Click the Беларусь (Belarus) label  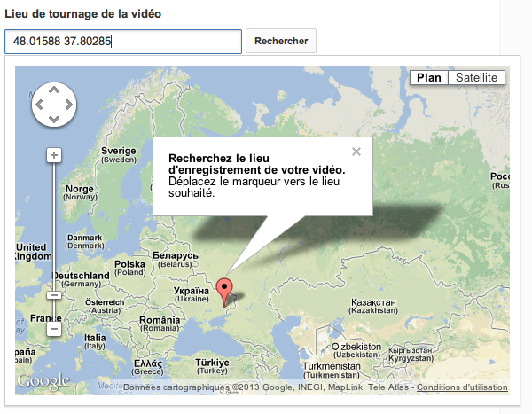pyautogui.click(x=175, y=260)
